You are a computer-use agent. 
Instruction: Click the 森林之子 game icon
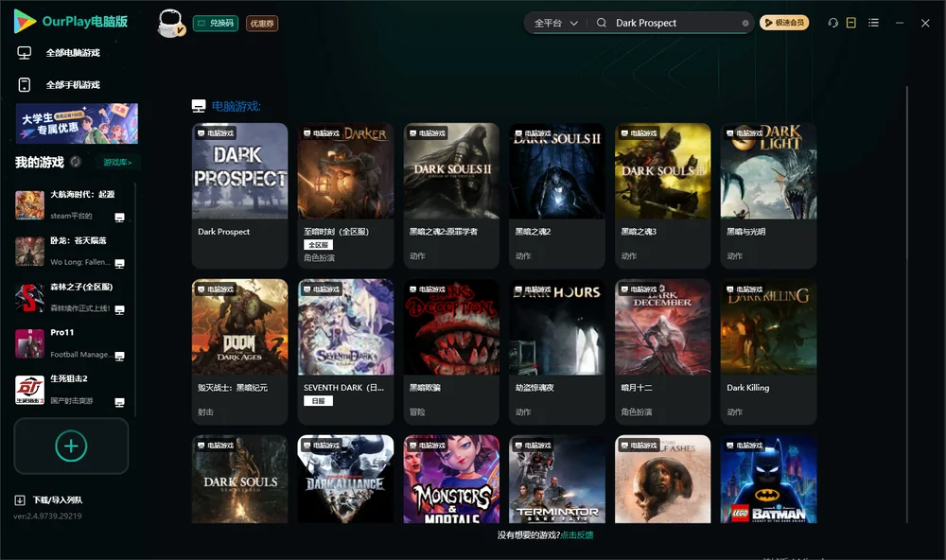coord(29,297)
